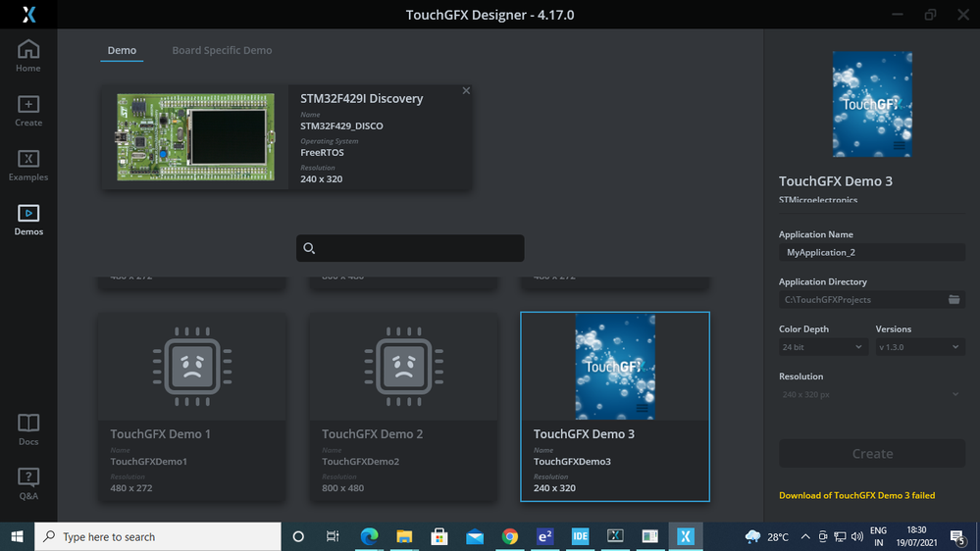The height and width of the screenshot is (551, 980).
Task: Open the Resolution dropdown
Action: (x=872, y=394)
